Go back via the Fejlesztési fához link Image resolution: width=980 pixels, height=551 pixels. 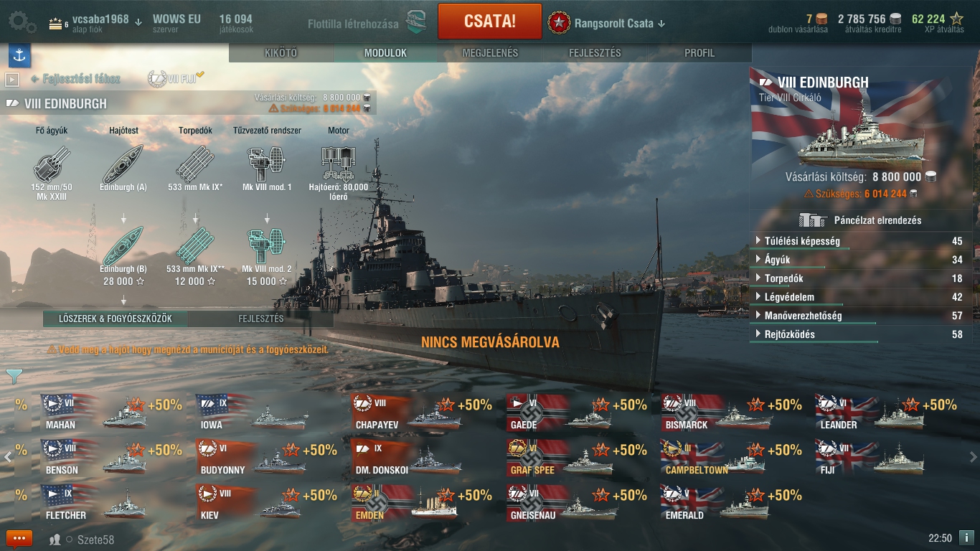76,79
